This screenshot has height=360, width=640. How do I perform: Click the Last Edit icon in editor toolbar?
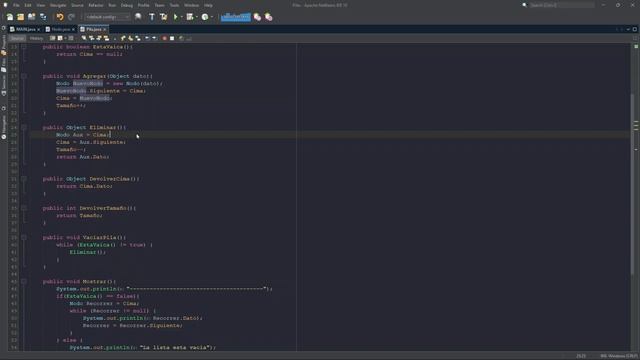[x=52, y=38]
